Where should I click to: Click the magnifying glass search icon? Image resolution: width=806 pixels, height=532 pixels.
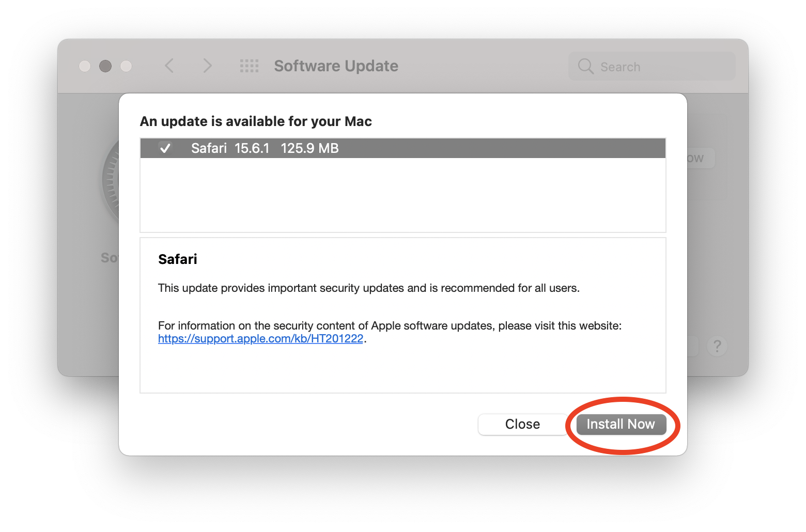pyautogui.click(x=585, y=66)
